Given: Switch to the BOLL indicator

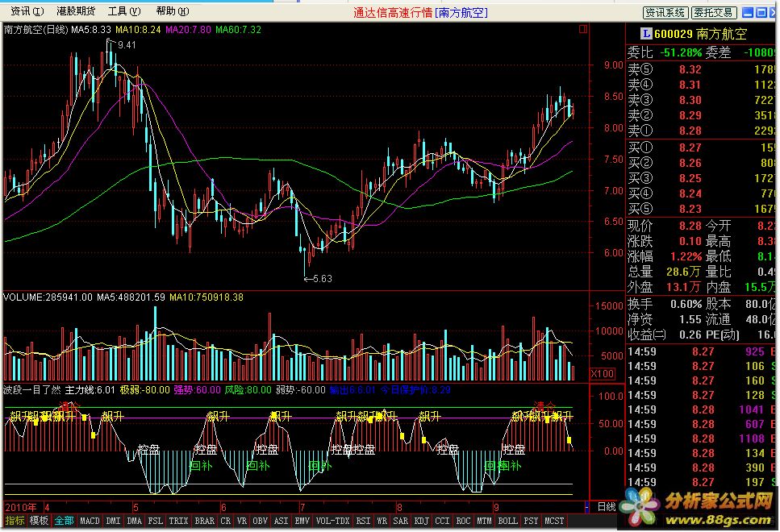Looking at the screenshot, I should click(507, 521).
